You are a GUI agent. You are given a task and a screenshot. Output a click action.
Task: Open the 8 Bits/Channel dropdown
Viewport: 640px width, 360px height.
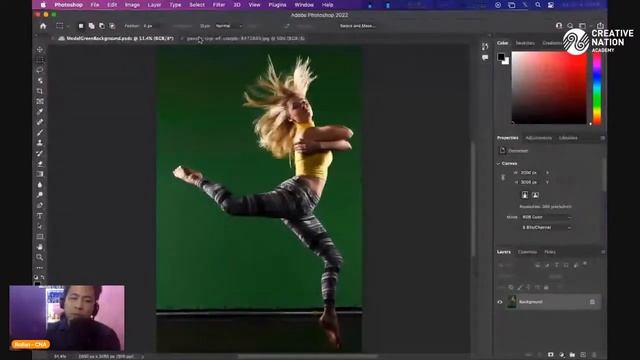click(546, 227)
